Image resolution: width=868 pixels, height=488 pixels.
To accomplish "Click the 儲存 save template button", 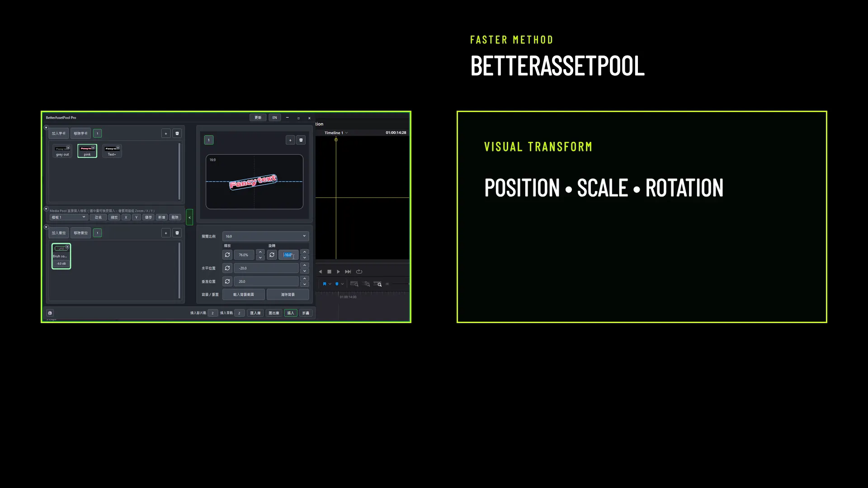I will pos(148,217).
